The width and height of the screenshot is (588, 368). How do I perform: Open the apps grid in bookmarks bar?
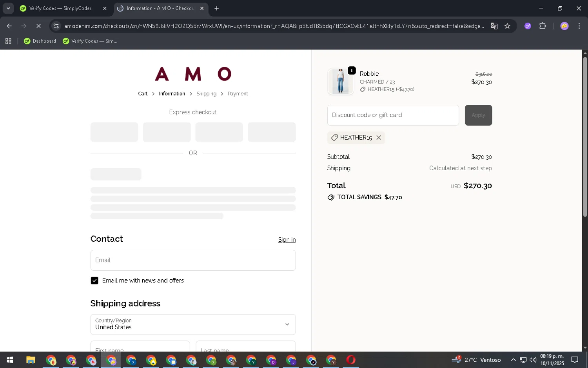[x=8, y=41]
